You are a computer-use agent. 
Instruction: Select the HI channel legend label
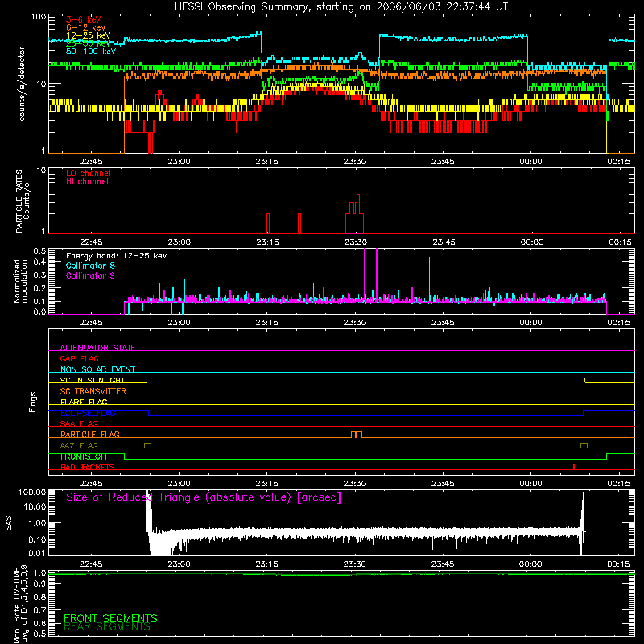(87, 182)
